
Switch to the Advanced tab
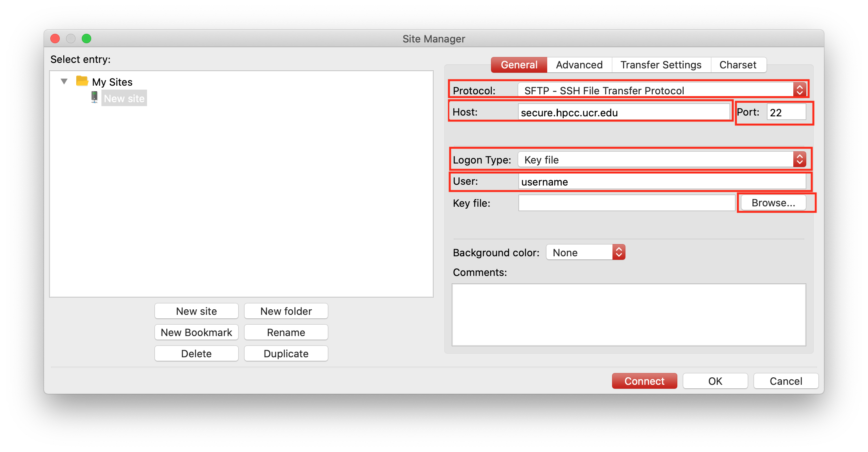[x=579, y=65]
